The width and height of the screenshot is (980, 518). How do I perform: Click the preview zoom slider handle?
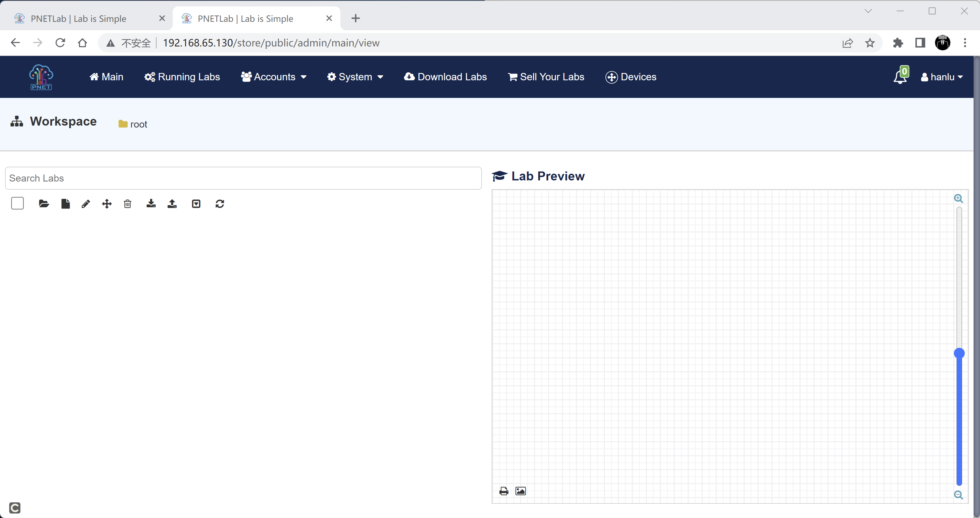pyautogui.click(x=959, y=353)
